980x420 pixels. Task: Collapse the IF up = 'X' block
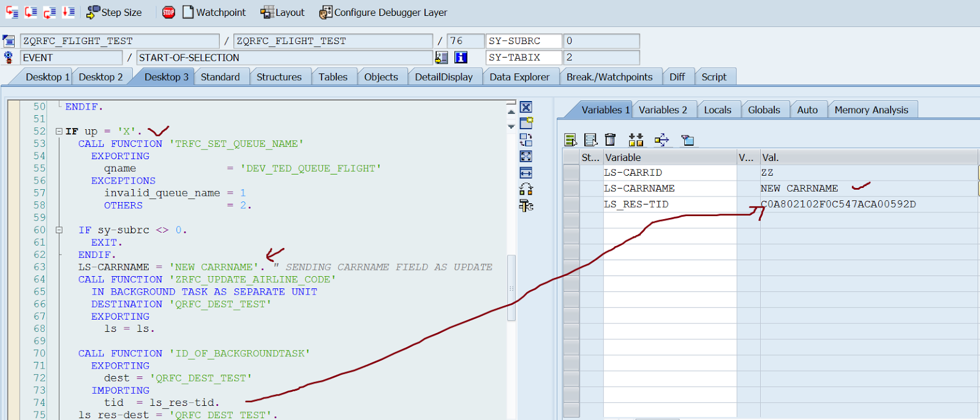pos(59,132)
